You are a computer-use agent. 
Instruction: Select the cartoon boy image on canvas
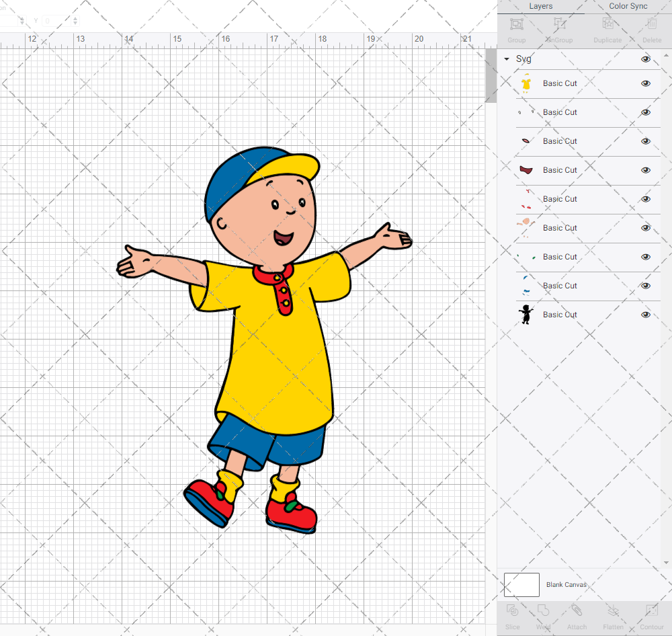pyautogui.click(x=264, y=340)
